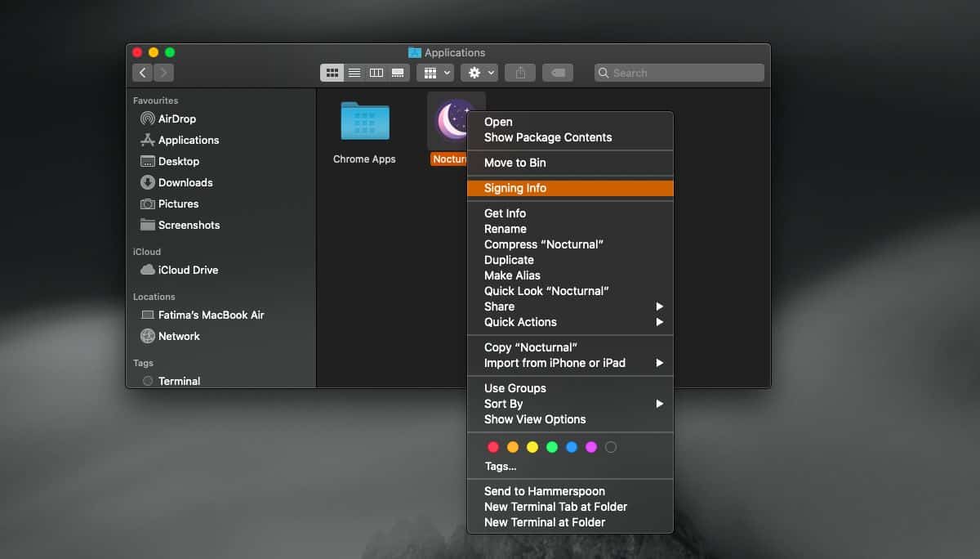Screen dimensions: 980x559
Task: Click the Chrome Apps folder label
Action: point(364,159)
